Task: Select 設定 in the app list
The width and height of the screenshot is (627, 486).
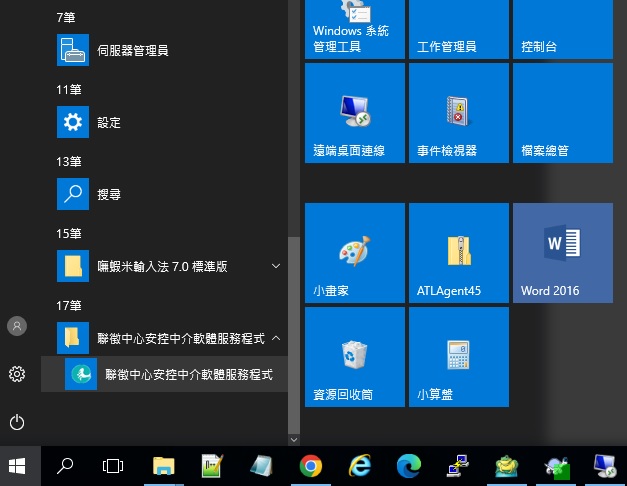Action: click(108, 123)
